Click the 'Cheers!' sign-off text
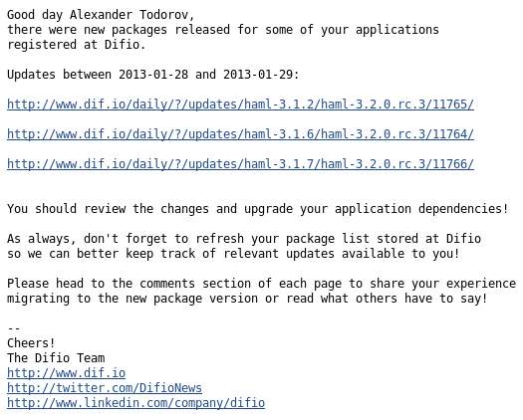Image resolution: width=523 pixels, height=420 pixels. click(x=31, y=343)
